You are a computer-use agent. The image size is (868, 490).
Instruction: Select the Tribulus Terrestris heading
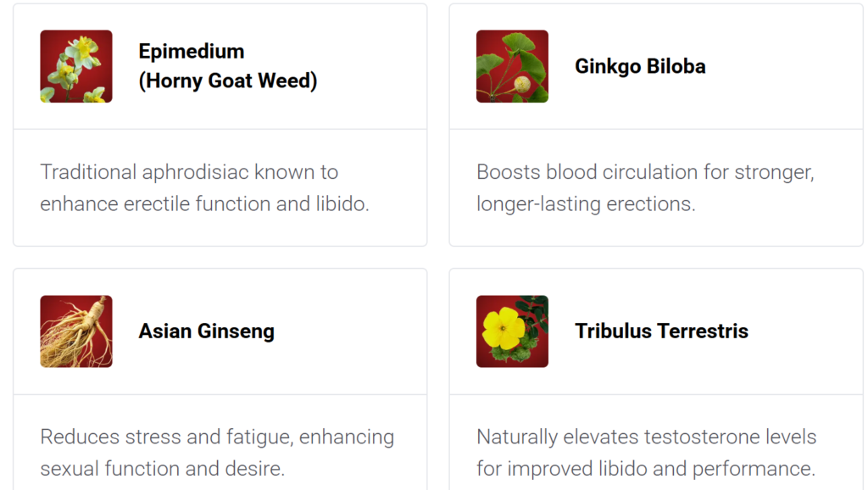click(x=661, y=331)
